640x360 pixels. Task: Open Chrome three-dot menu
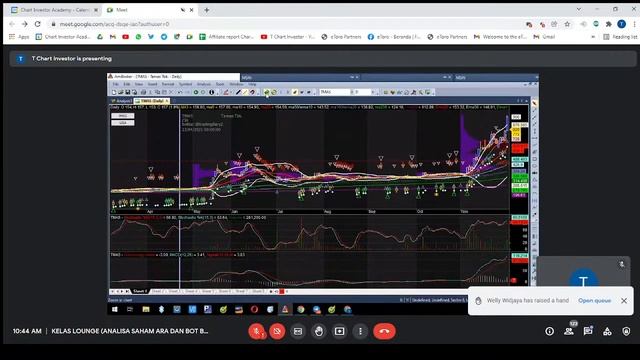point(634,24)
